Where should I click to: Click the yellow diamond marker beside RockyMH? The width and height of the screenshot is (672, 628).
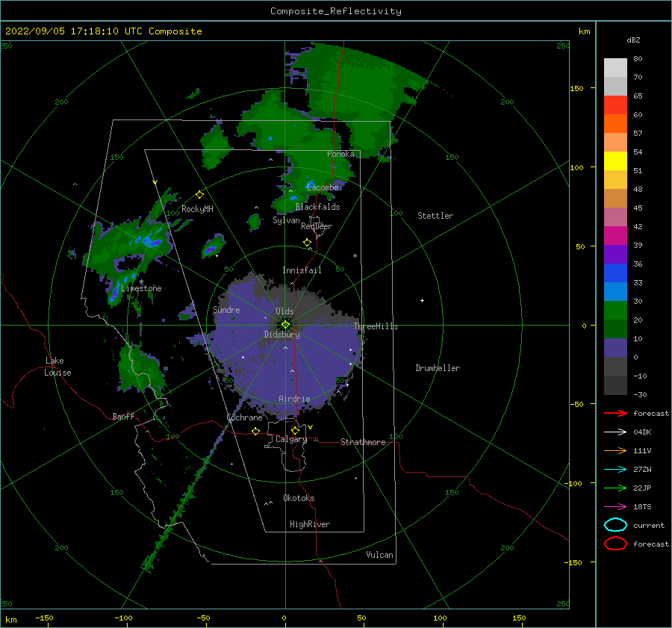coord(199,195)
